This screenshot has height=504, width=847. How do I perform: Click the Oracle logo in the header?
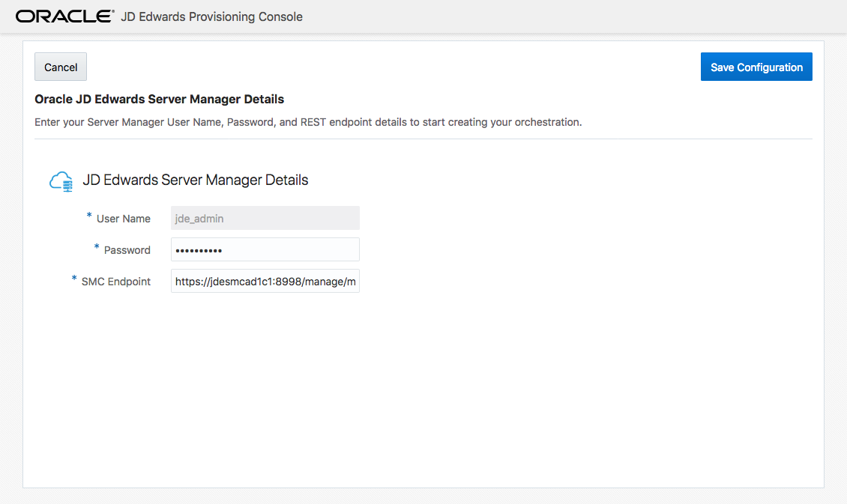[64, 16]
